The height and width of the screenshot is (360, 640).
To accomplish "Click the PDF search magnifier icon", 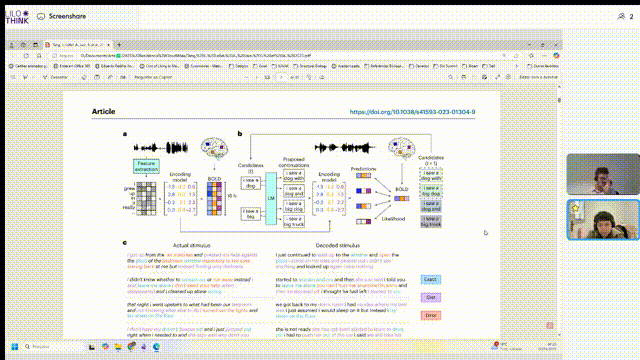I will 450,77.
